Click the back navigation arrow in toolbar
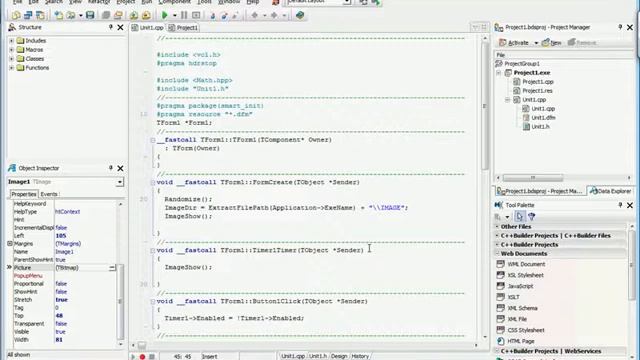This screenshot has height=360, width=640. pyautogui.click(x=255, y=16)
